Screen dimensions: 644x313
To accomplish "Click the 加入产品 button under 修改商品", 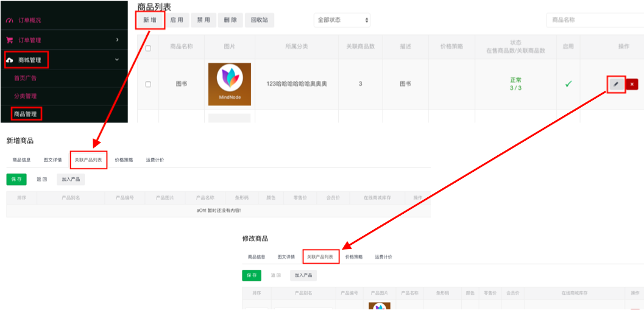I will tap(303, 275).
